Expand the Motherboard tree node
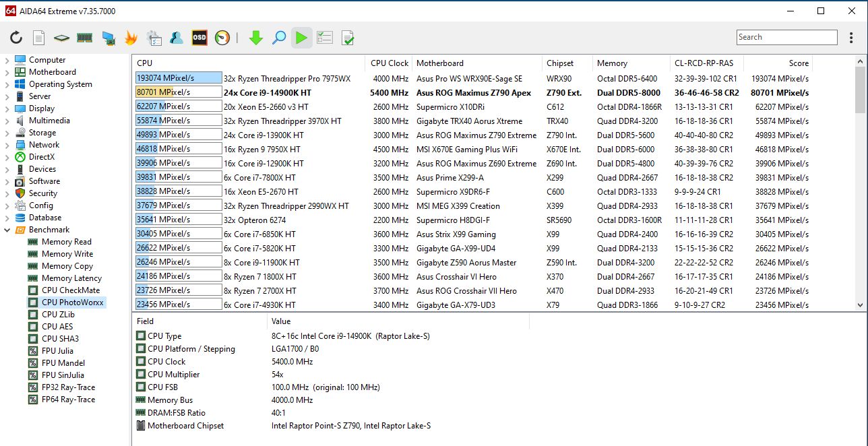 (x=7, y=72)
